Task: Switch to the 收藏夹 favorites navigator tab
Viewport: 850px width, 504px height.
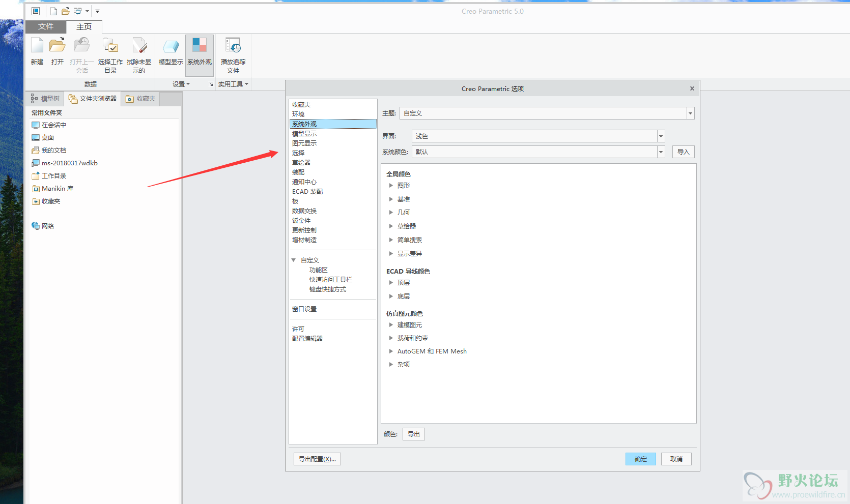Action: (141, 99)
